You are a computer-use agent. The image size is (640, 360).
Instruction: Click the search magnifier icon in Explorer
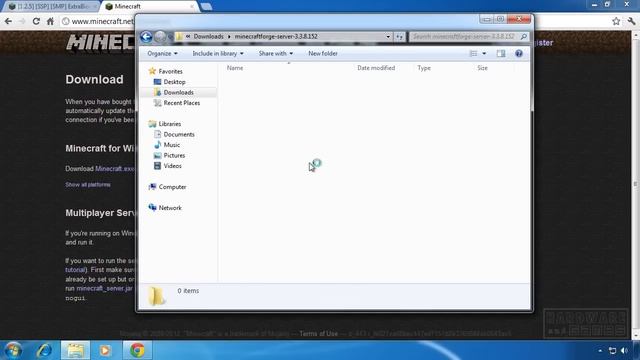524,37
